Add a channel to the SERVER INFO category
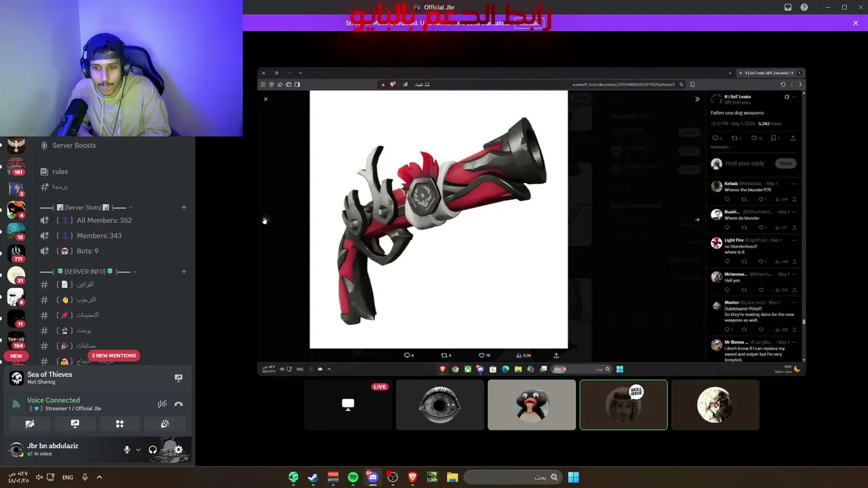Screen dimensions: 868x488 click(x=184, y=272)
